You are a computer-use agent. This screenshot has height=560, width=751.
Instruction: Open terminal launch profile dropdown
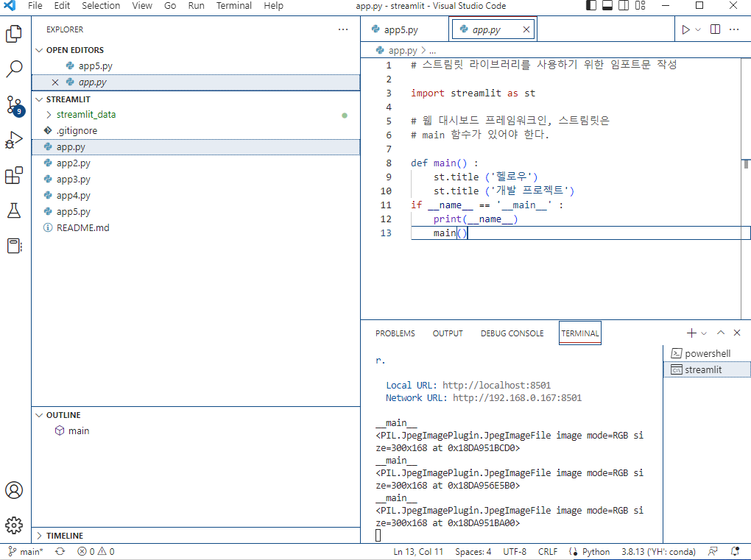(704, 333)
